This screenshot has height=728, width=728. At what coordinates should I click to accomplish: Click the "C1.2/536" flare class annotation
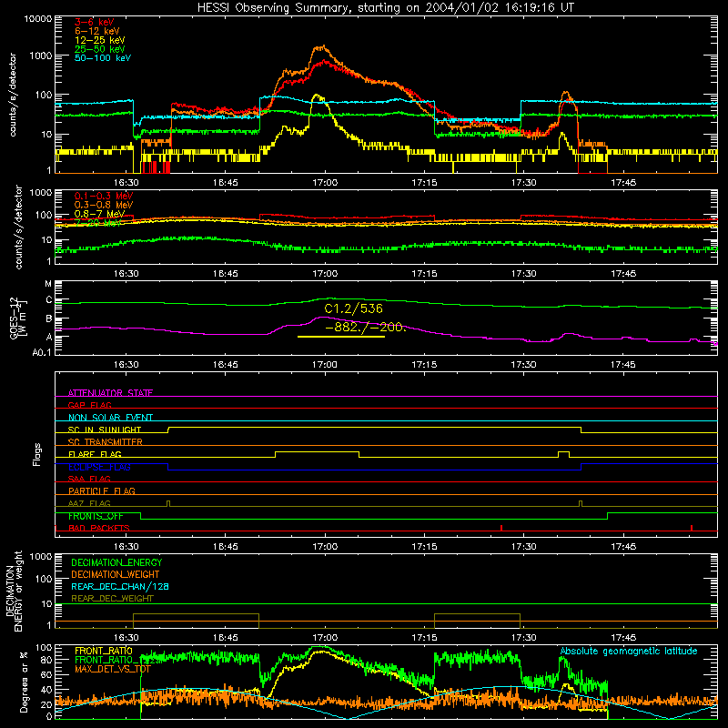coord(353,308)
